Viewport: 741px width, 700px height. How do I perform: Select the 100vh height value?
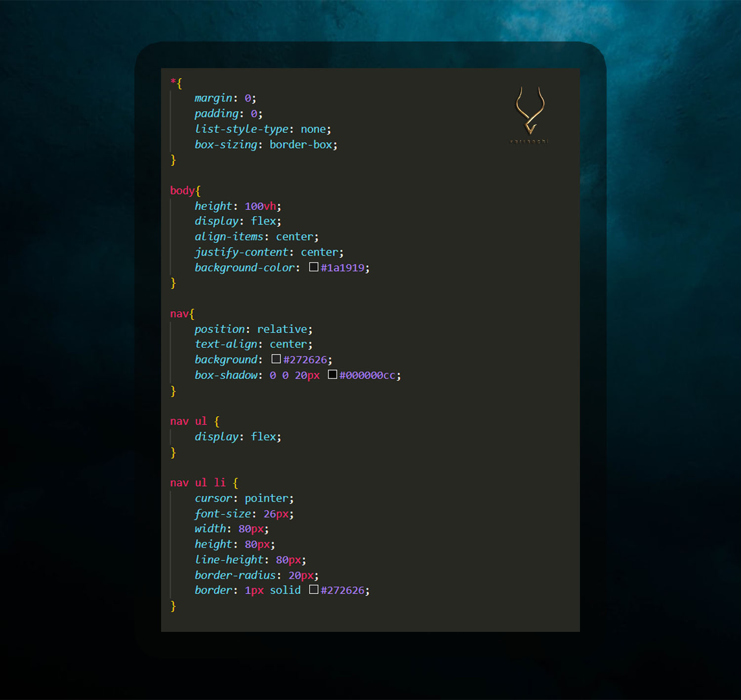pos(259,206)
